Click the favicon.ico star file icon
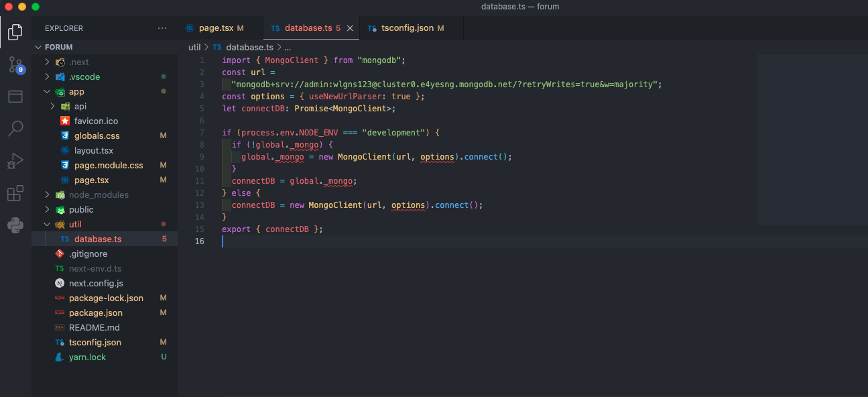The image size is (868, 397). pos(65,121)
